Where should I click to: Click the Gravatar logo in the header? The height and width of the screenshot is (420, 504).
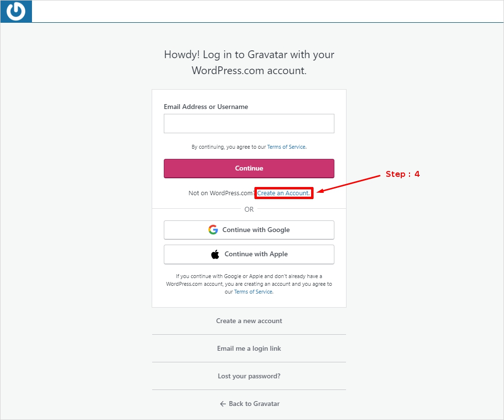[x=16, y=12]
